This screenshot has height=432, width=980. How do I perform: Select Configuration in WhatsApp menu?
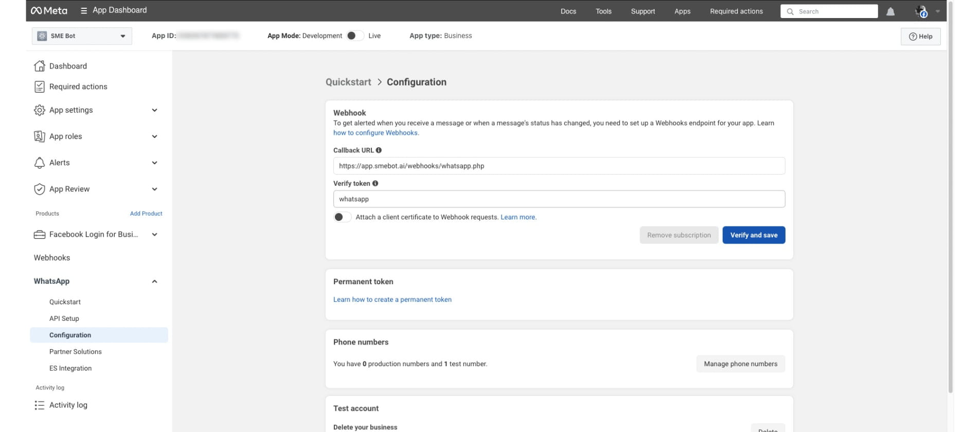[99, 335]
